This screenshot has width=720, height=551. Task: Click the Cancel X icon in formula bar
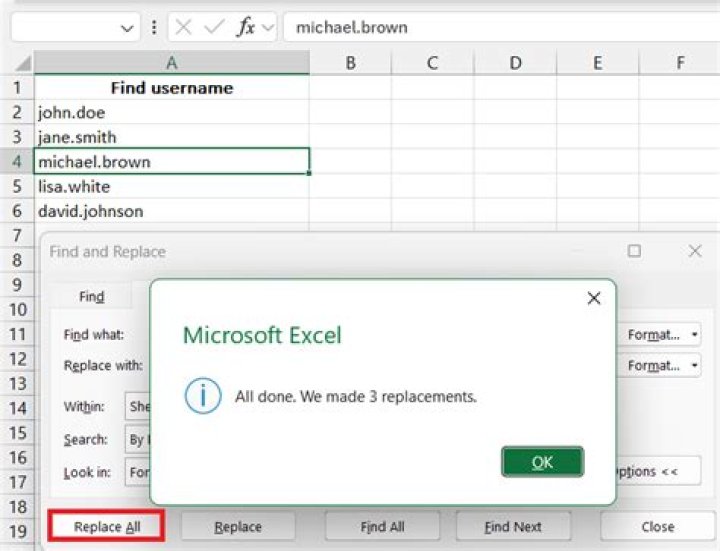(x=183, y=28)
